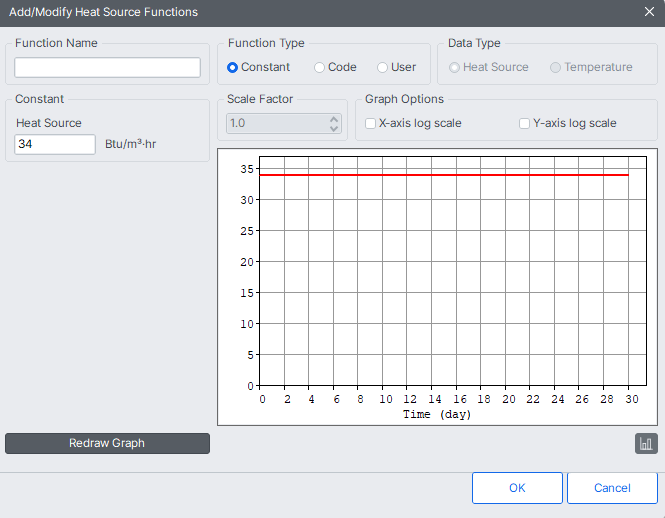Click the Cancel button

click(612, 488)
